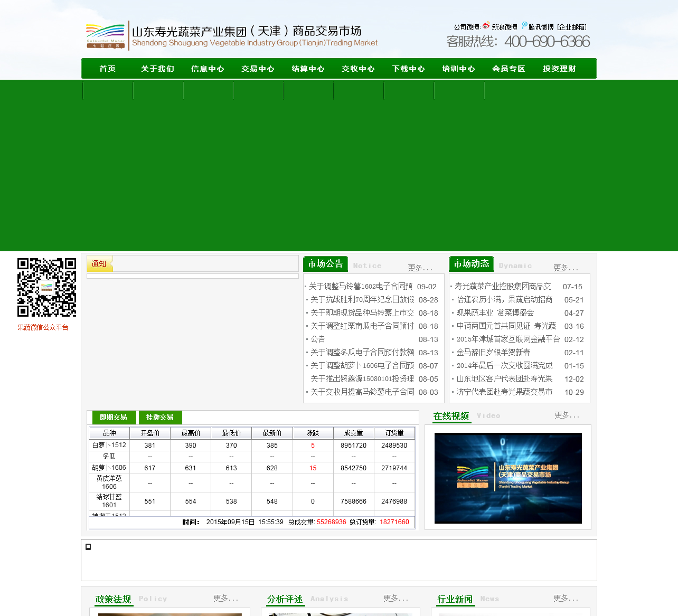Go to 会员专区 in the navigation bar
The width and height of the screenshot is (678, 616).
tap(509, 69)
